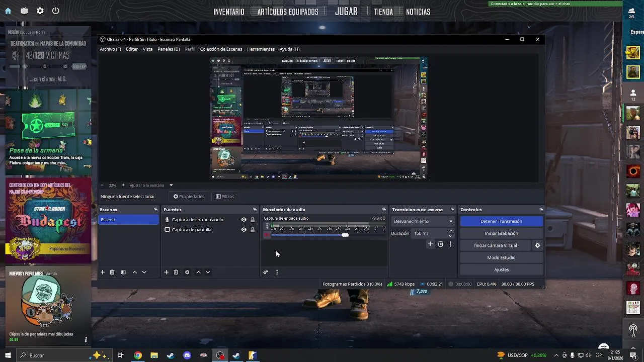644x362 pixels.
Task: Zoom out preview with minus icon
Action: (x=102, y=185)
